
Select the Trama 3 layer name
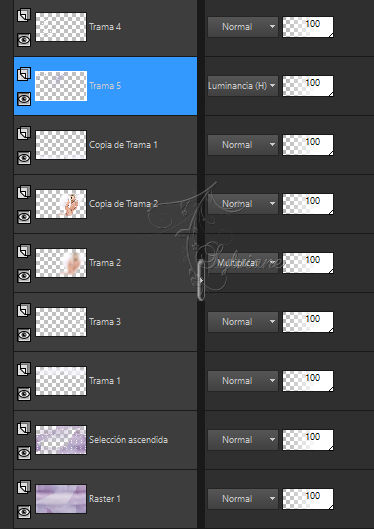105,322
